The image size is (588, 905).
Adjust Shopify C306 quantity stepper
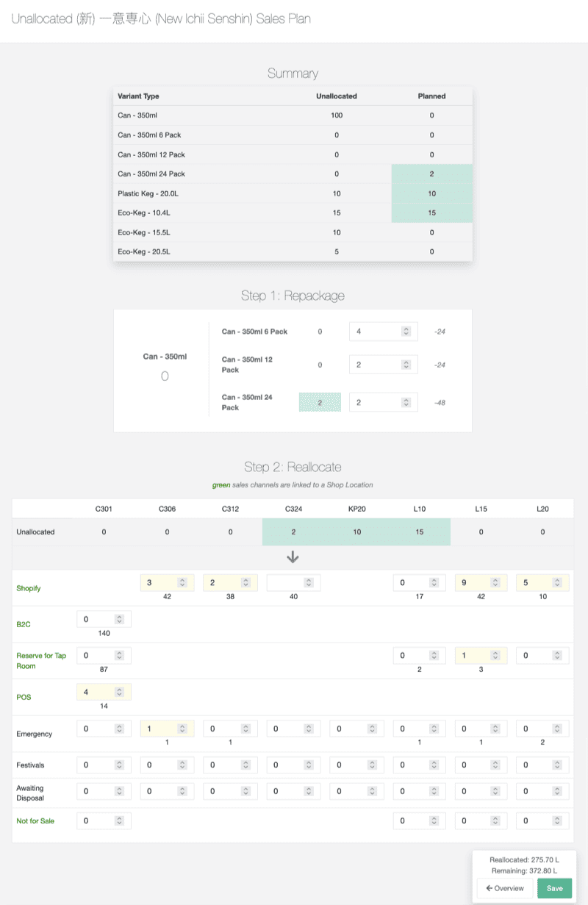(182, 583)
